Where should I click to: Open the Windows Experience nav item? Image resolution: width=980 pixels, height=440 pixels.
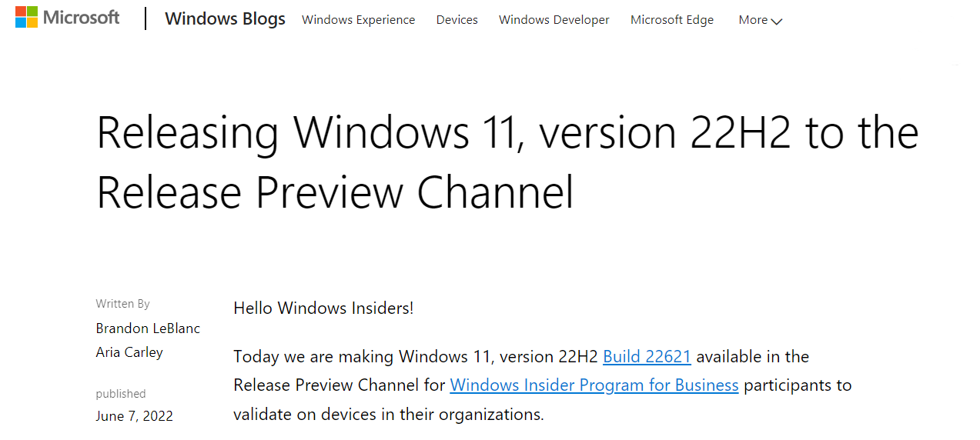358,20
